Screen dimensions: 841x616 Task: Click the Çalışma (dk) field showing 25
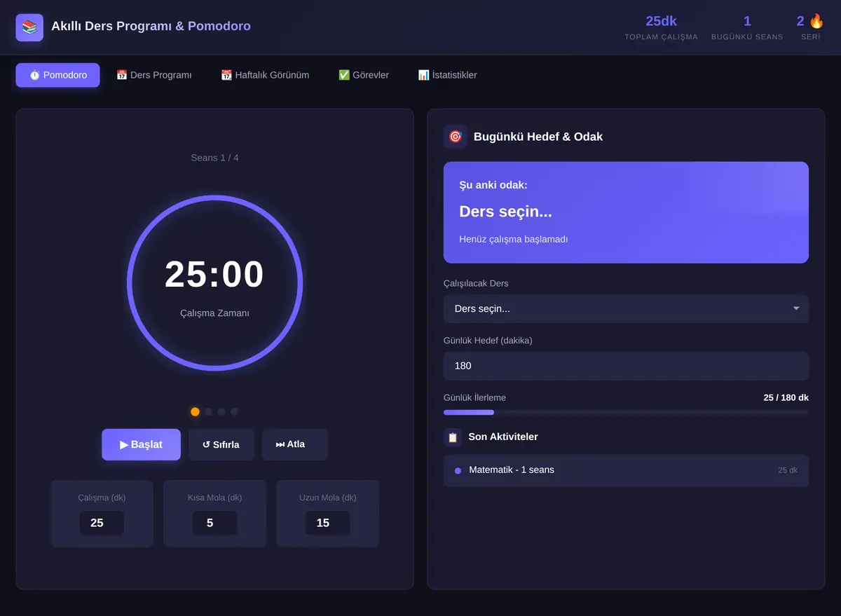(102, 523)
